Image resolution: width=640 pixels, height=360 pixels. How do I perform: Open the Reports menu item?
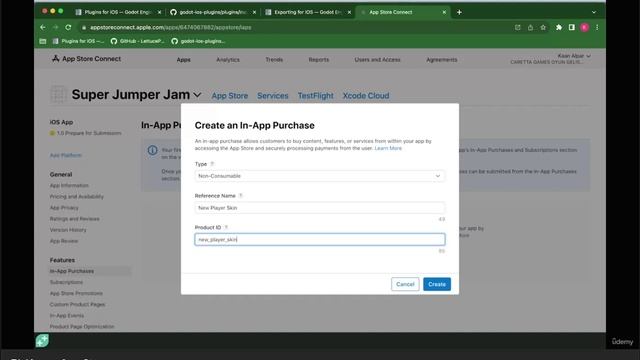tap(318, 60)
